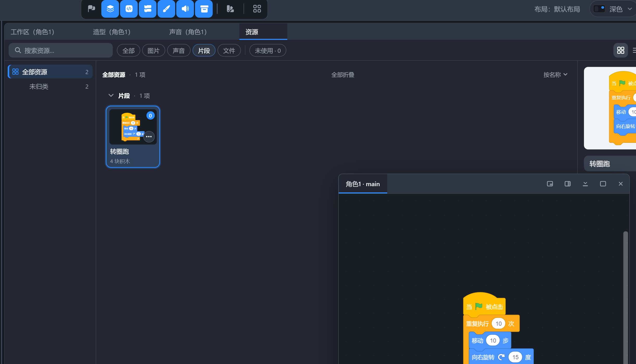This screenshot has width=636, height=364.
Task: Select the 未使用 · 0 filter button
Action: tap(268, 50)
